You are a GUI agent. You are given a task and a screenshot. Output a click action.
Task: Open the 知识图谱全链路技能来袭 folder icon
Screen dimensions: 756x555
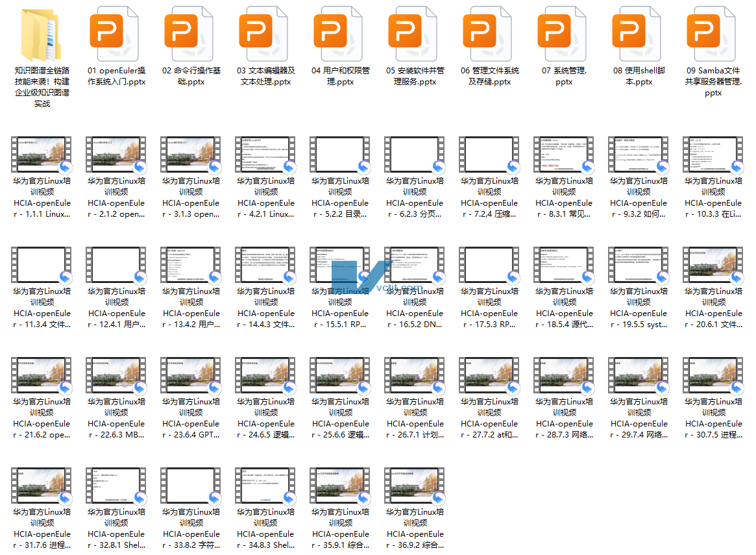pos(42,34)
